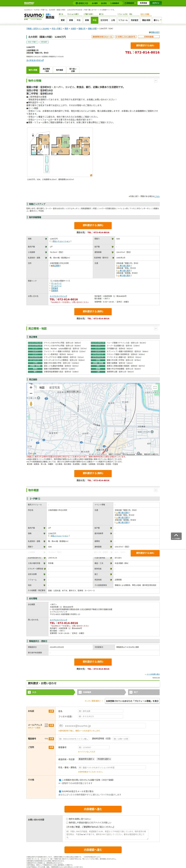Switch map to 地図 view
Screen dimensions: 186x868
click(42, 388)
